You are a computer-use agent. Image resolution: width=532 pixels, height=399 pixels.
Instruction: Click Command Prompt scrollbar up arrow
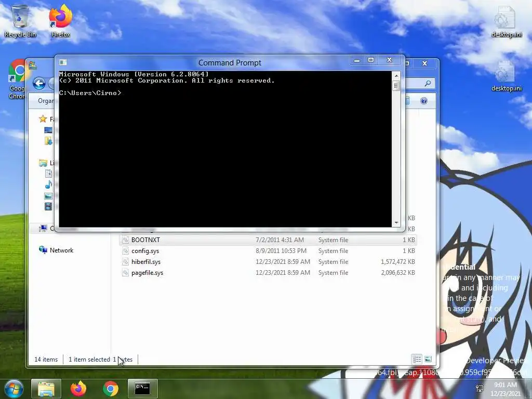(396, 75)
